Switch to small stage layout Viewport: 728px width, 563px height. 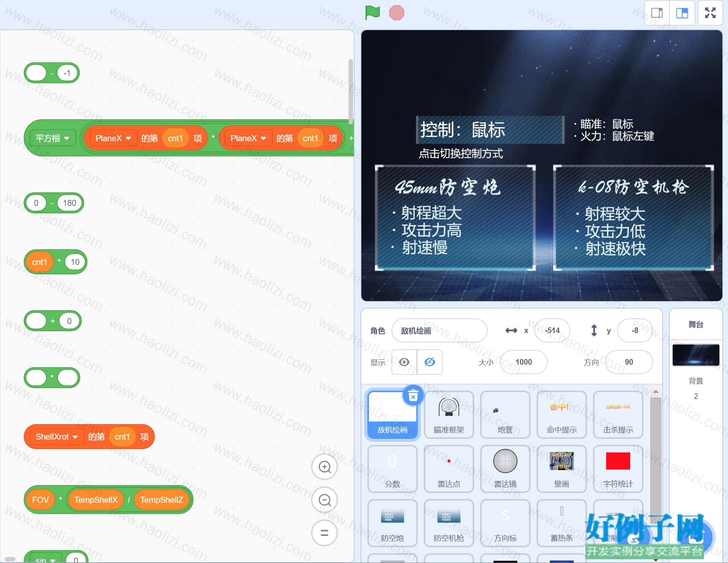click(x=657, y=13)
